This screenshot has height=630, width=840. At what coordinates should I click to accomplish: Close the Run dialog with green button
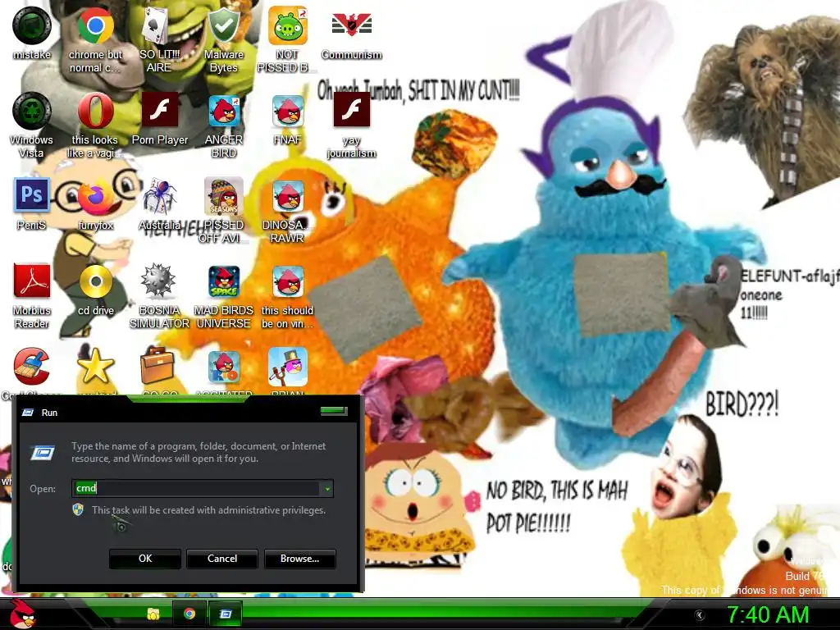pyautogui.click(x=334, y=411)
